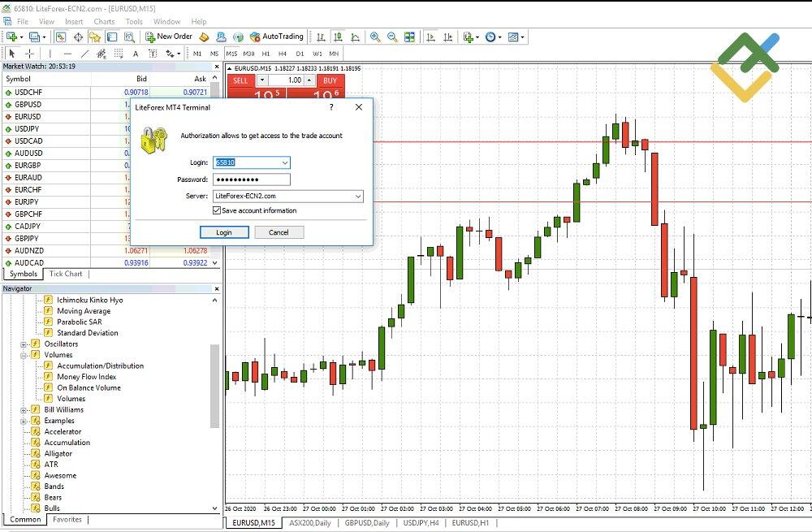The height and width of the screenshot is (532, 812).
Task: Zoom in on the chart
Action: click(x=375, y=37)
